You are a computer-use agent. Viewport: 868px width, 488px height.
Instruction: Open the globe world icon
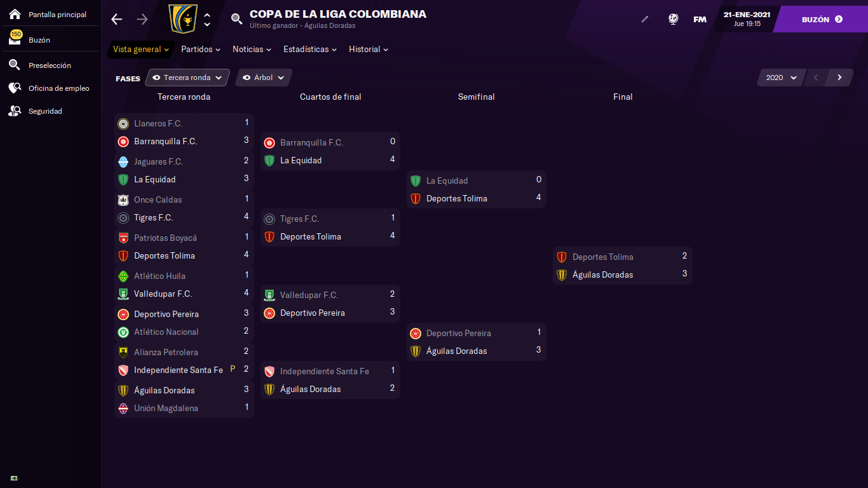coord(674,19)
